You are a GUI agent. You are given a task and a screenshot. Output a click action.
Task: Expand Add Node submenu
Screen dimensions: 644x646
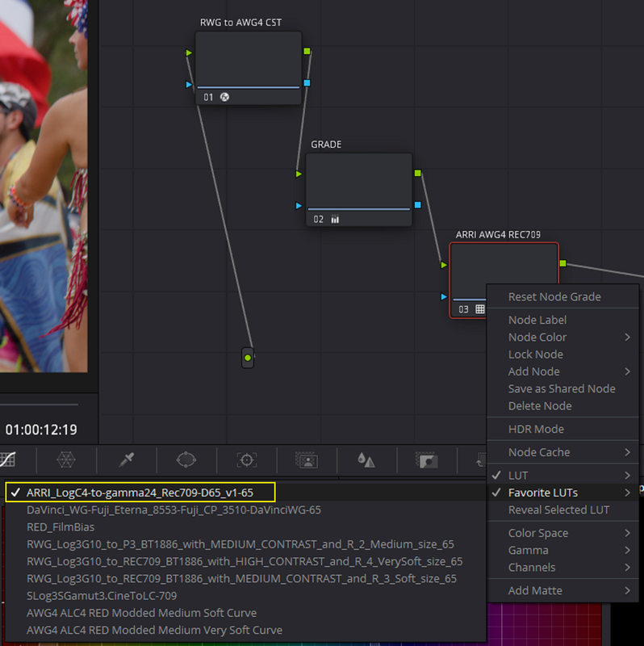point(562,371)
